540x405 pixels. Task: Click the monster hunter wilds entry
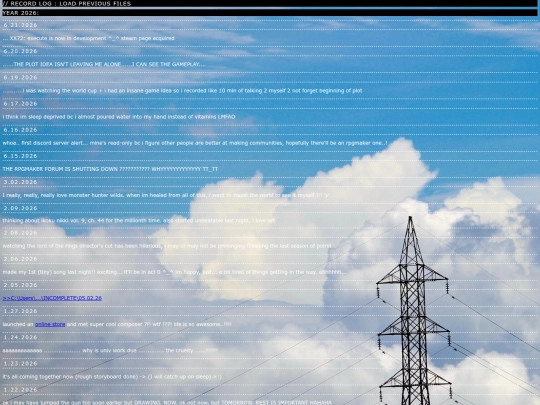[166, 195]
